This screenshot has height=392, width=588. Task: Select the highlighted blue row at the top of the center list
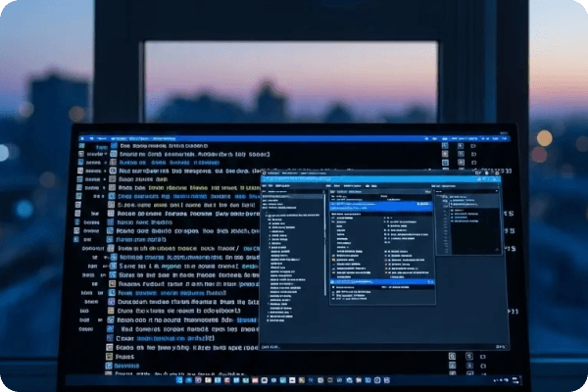[x=380, y=207]
